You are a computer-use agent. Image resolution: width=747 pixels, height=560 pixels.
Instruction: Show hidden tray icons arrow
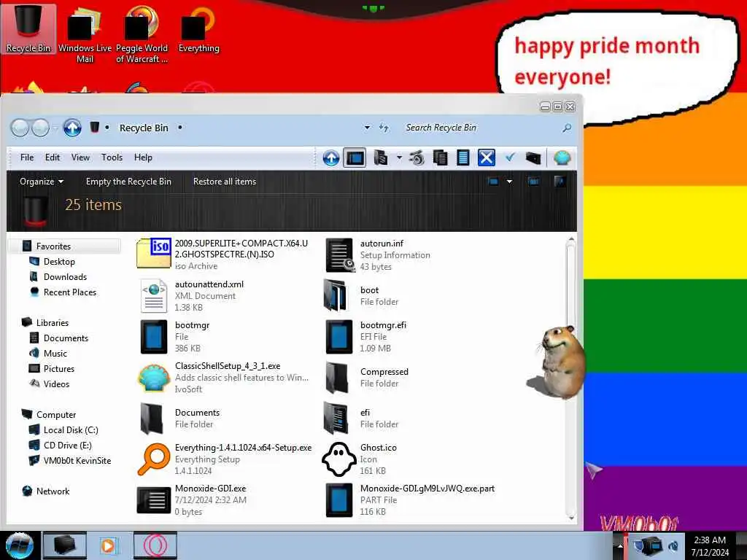(620, 545)
